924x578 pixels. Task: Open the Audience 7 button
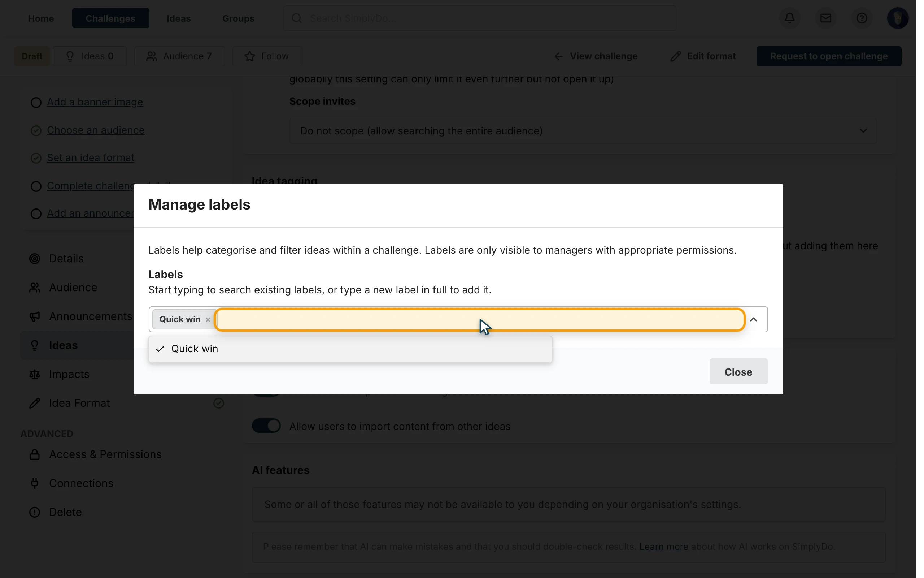pos(179,56)
